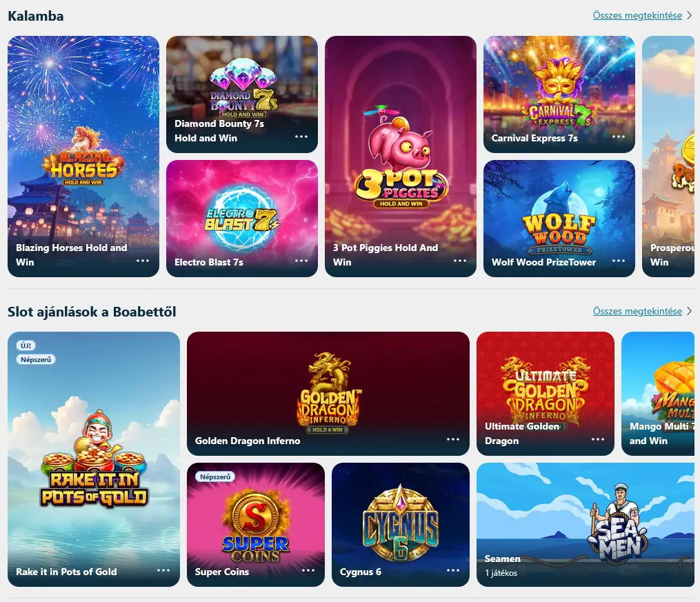
Task: Expand Kalamba section with chevron arrow
Action: [689, 15]
